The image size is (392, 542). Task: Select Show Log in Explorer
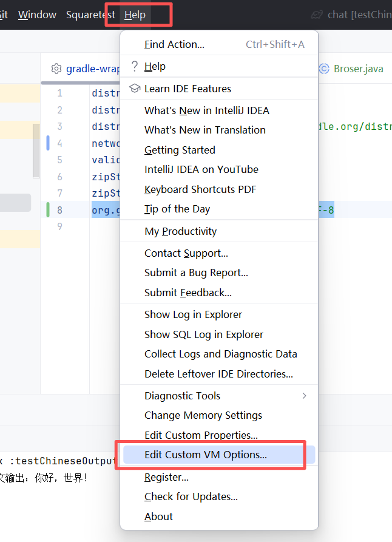coord(219,314)
